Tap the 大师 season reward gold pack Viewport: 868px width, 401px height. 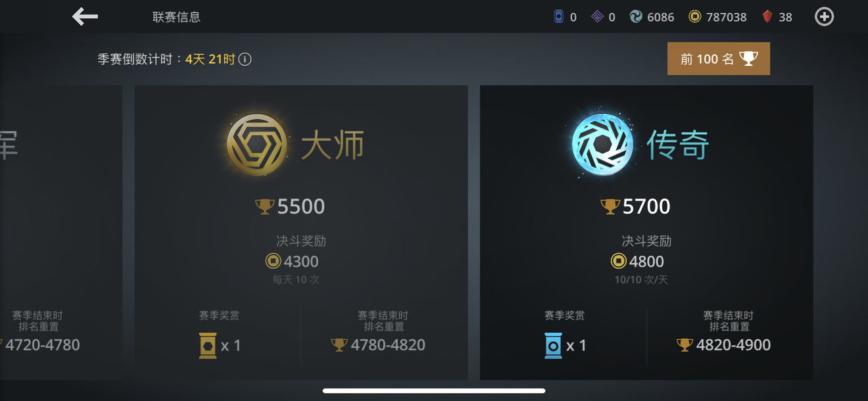208,345
